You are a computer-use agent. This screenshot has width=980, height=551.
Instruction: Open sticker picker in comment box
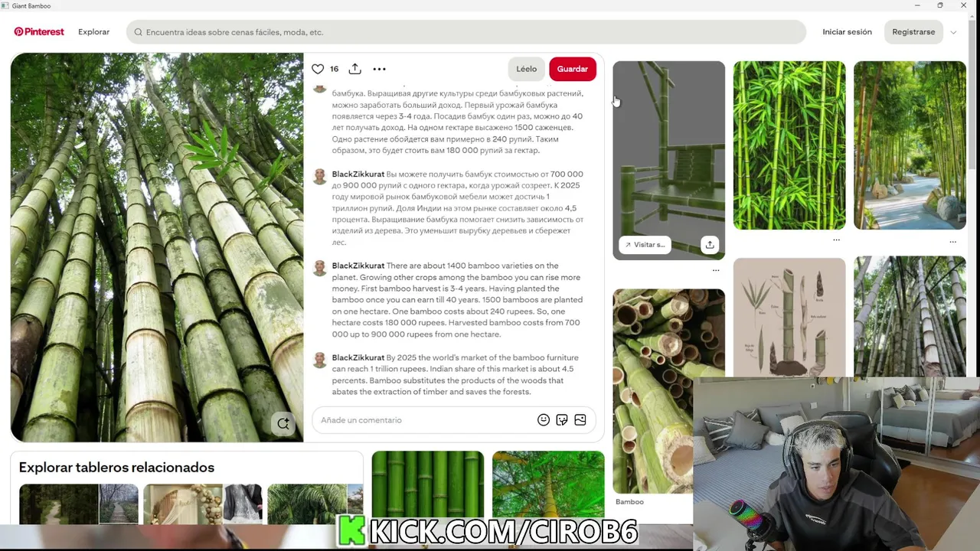click(x=562, y=420)
